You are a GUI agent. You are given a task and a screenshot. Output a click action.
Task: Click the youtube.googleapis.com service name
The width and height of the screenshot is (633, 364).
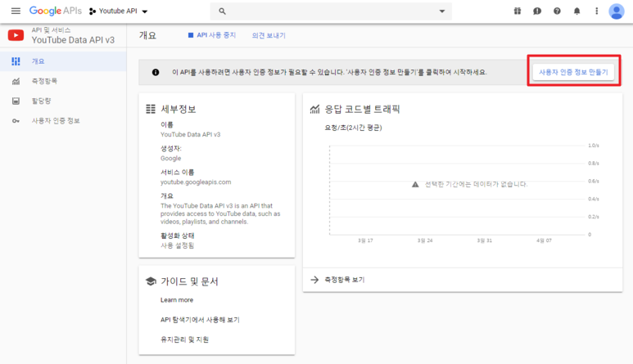(196, 182)
